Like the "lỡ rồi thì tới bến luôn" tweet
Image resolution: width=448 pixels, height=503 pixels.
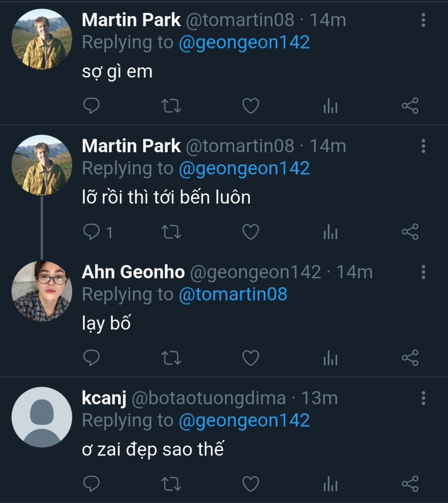click(x=250, y=232)
